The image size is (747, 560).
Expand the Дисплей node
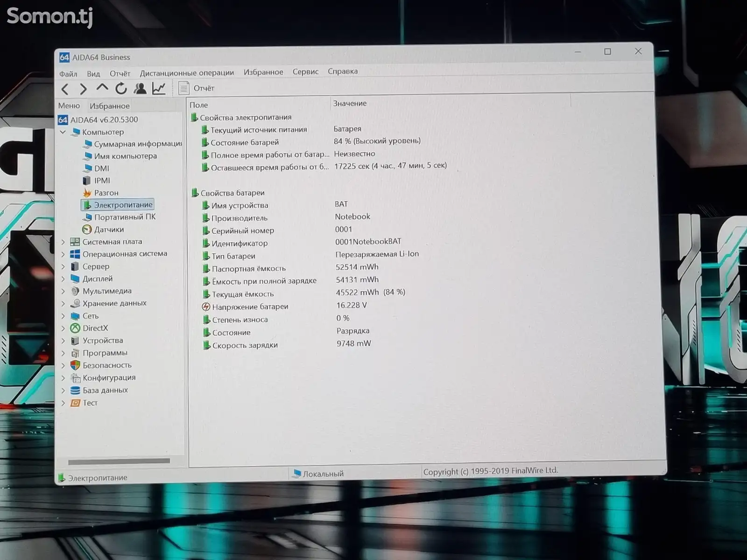point(63,279)
